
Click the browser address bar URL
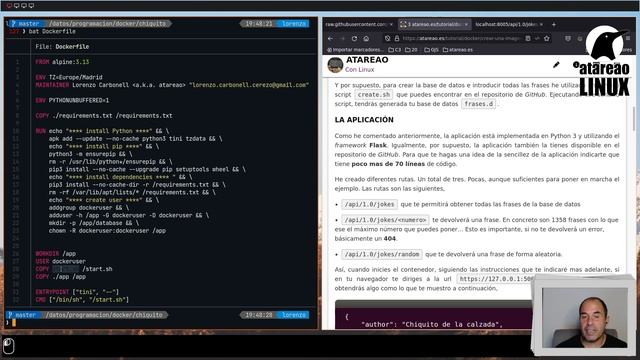coord(461,38)
